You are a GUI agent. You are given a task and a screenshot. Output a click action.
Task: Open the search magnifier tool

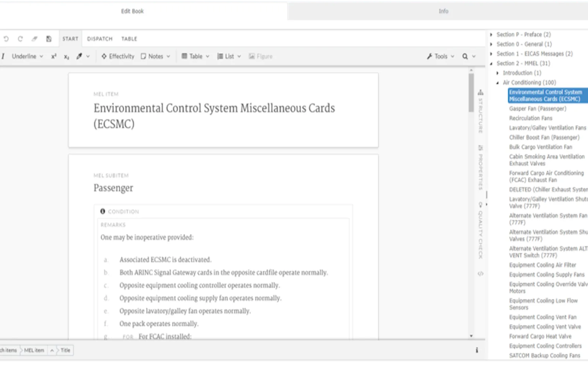pos(465,56)
